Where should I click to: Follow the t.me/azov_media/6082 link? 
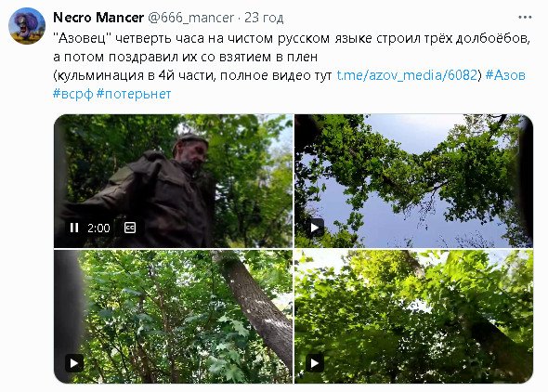(x=407, y=75)
